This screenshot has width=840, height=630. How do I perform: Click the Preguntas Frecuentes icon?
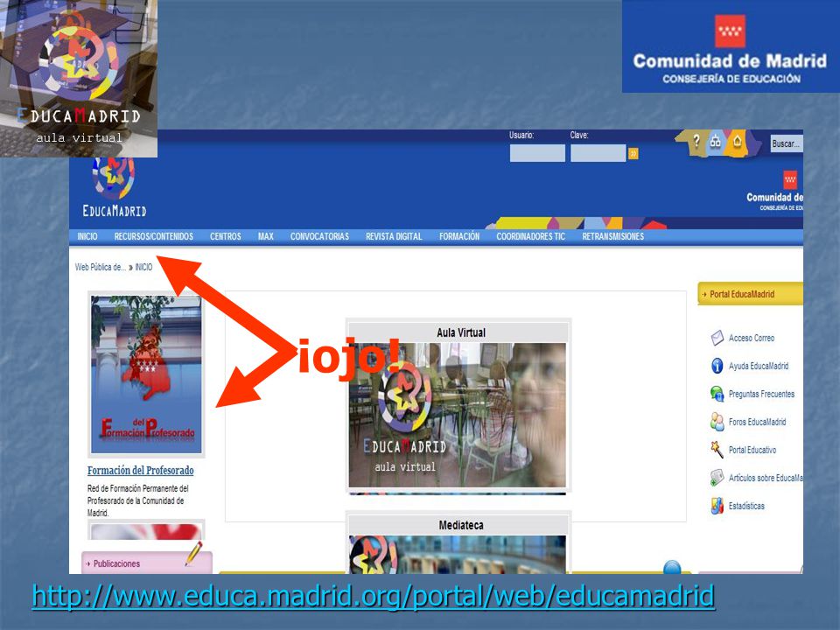click(x=717, y=394)
